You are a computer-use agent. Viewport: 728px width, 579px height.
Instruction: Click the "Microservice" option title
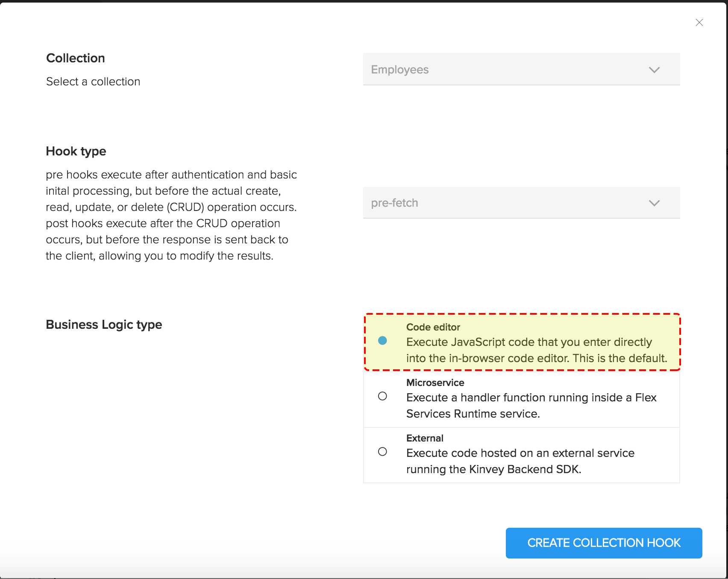(435, 383)
